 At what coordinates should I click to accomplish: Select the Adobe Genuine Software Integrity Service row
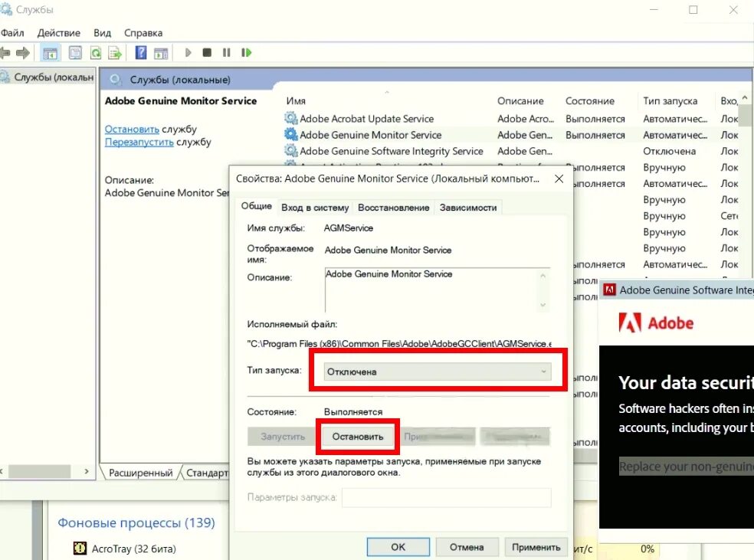[512, 151]
